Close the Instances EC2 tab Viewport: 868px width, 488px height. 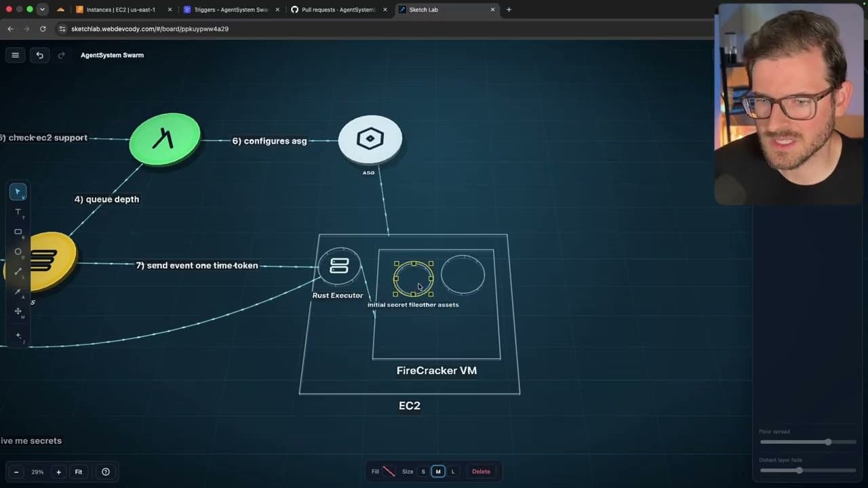click(x=170, y=9)
